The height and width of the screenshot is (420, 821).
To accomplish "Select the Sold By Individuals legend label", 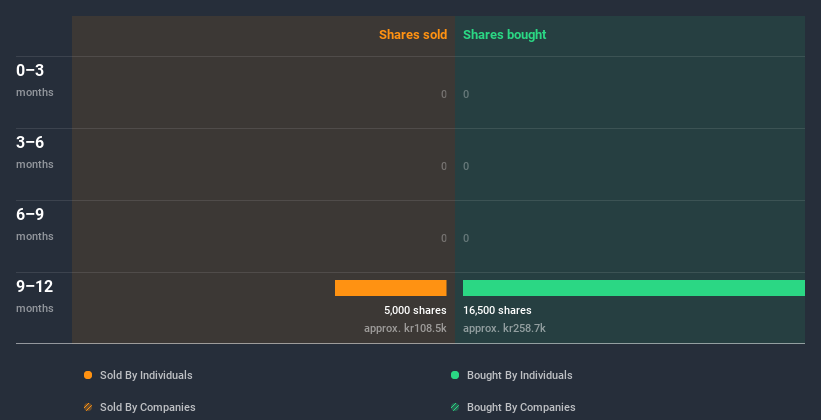I will [x=146, y=375].
